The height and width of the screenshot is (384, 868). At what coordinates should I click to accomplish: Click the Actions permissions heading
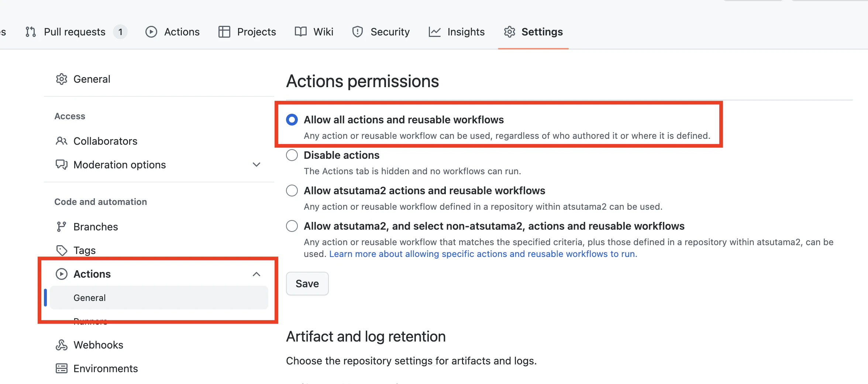coord(362,81)
